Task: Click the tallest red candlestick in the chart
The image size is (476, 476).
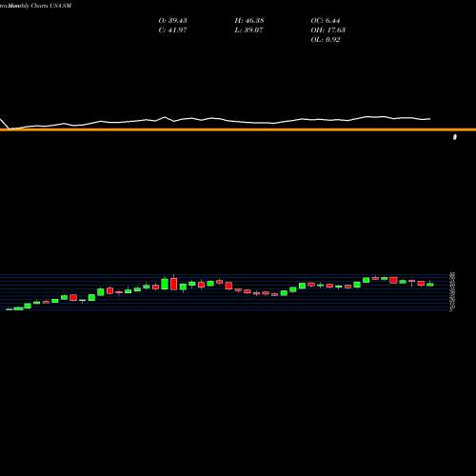Action: point(173,284)
